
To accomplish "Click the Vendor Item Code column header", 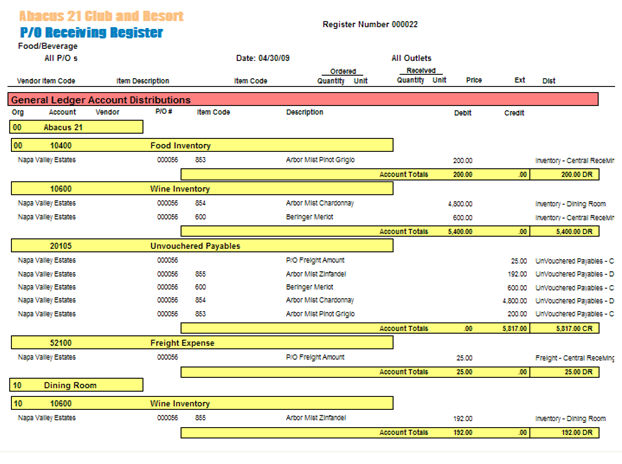I will (x=46, y=81).
